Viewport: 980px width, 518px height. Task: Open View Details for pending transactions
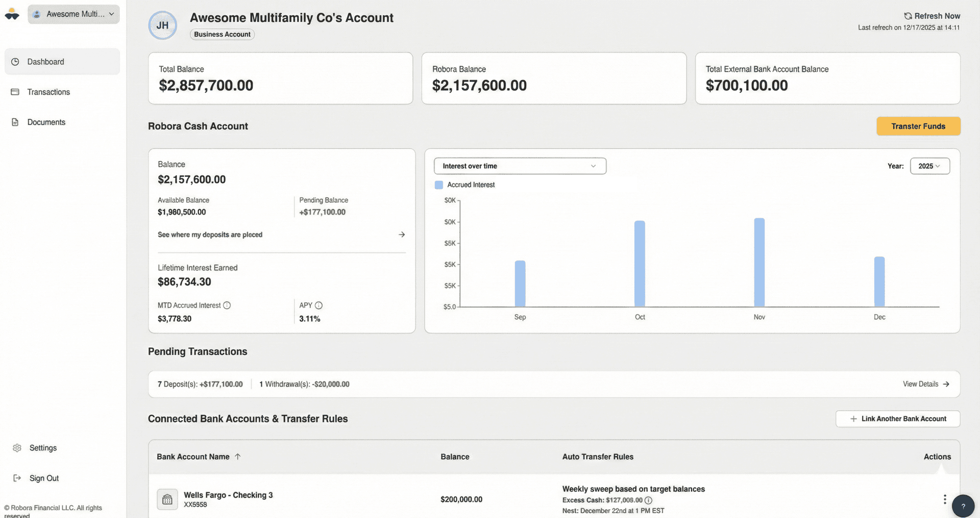point(925,384)
